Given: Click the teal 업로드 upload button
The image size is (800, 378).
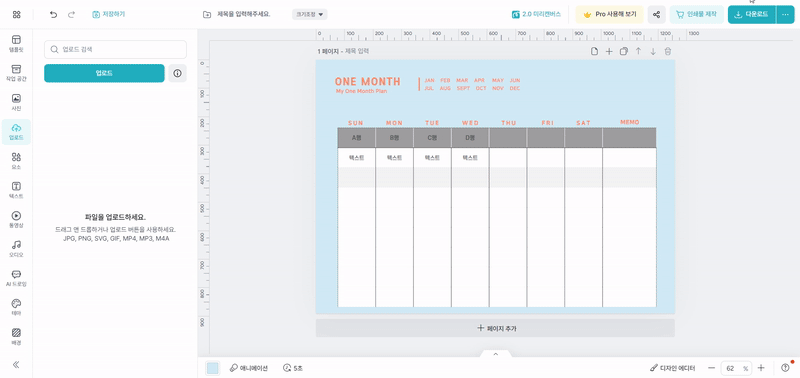Looking at the screenshot, I should point(104,73).
